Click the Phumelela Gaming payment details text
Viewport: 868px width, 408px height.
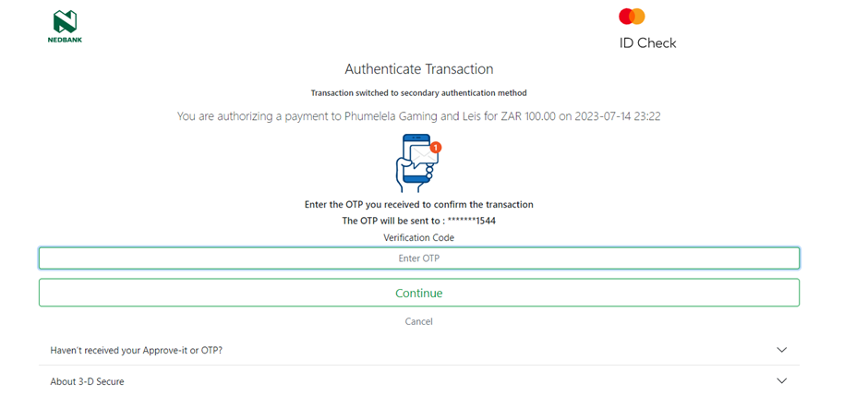[419, 117]
